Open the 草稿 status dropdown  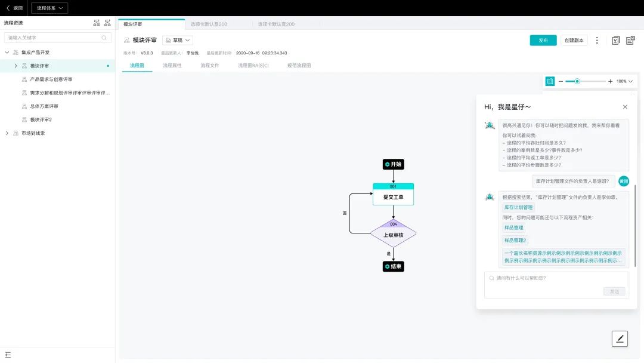[178, 40]
